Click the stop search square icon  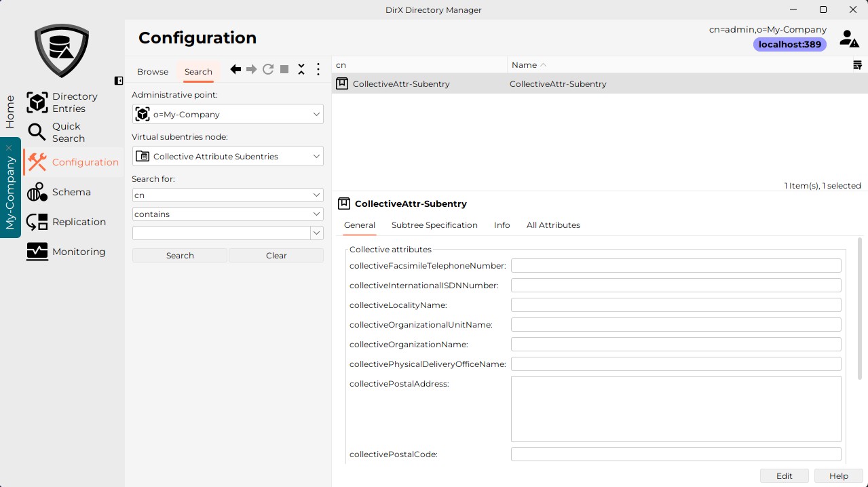[x=284, y=69]
